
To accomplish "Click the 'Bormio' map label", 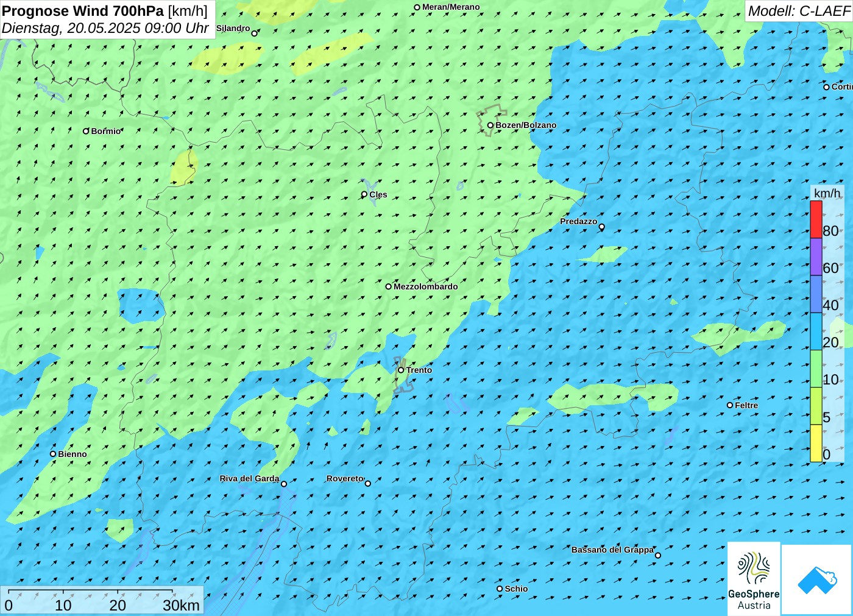I will click(106, 131).
